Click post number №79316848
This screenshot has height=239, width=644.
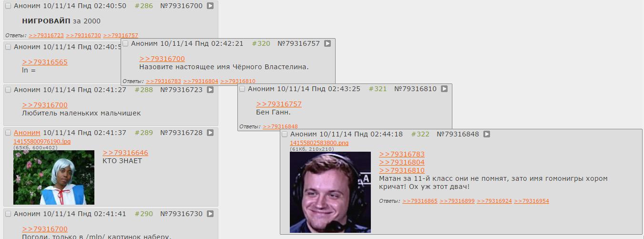click(x=458, y=134)
